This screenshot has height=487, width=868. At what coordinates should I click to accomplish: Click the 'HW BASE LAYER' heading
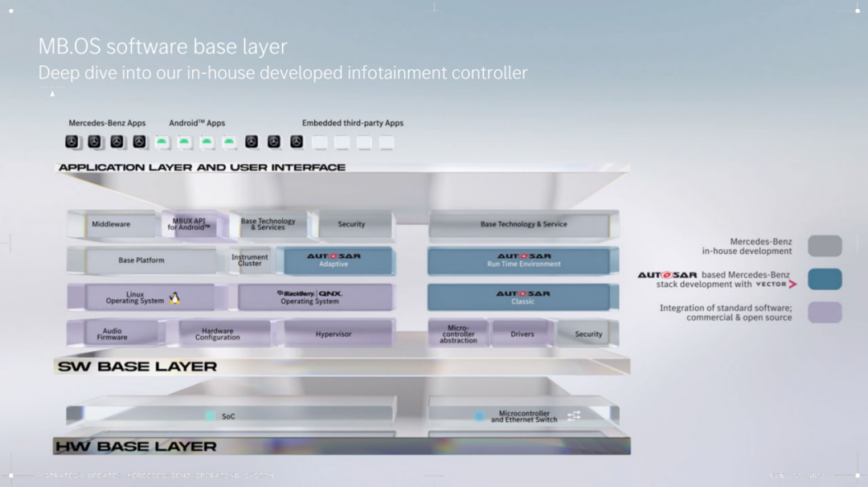coord(136,446)
